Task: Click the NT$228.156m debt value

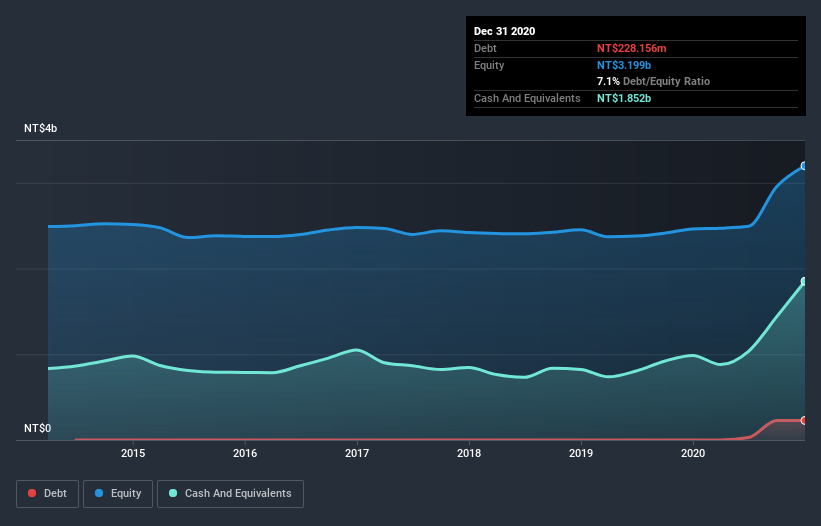Action: [x=631, y=48]
